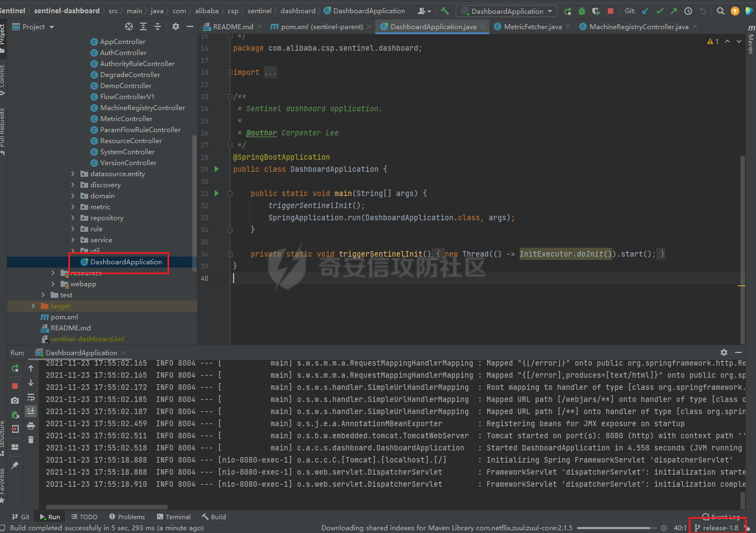
Task: Click Clear All trash icon in Run panel
Action: [31, 439]
